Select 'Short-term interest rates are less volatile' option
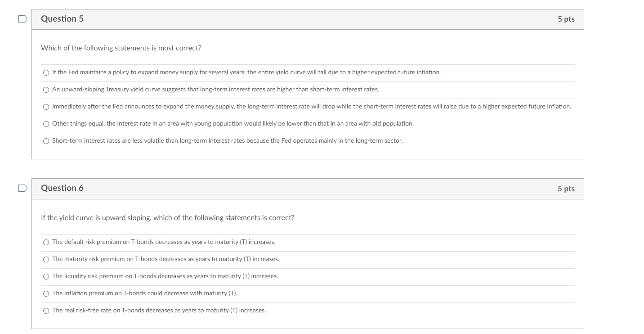 tap(46, 141)
